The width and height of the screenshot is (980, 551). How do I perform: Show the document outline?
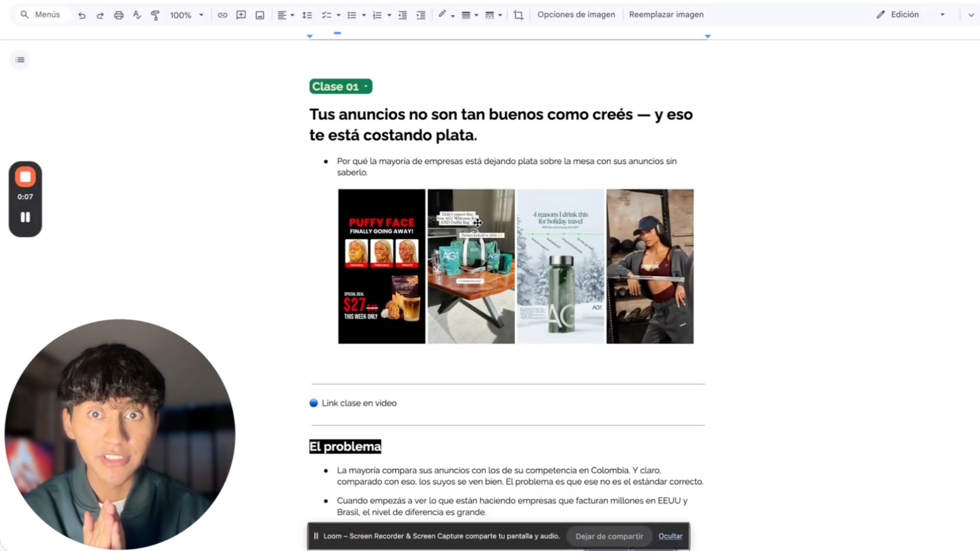[x=20, y=60]
